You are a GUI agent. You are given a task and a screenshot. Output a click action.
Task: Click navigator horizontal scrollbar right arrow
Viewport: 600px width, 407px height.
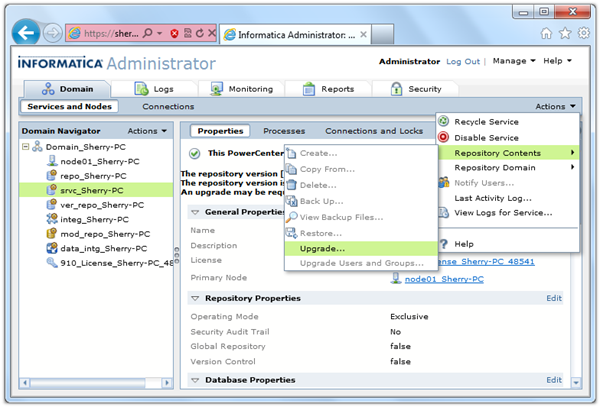point(167,383)
